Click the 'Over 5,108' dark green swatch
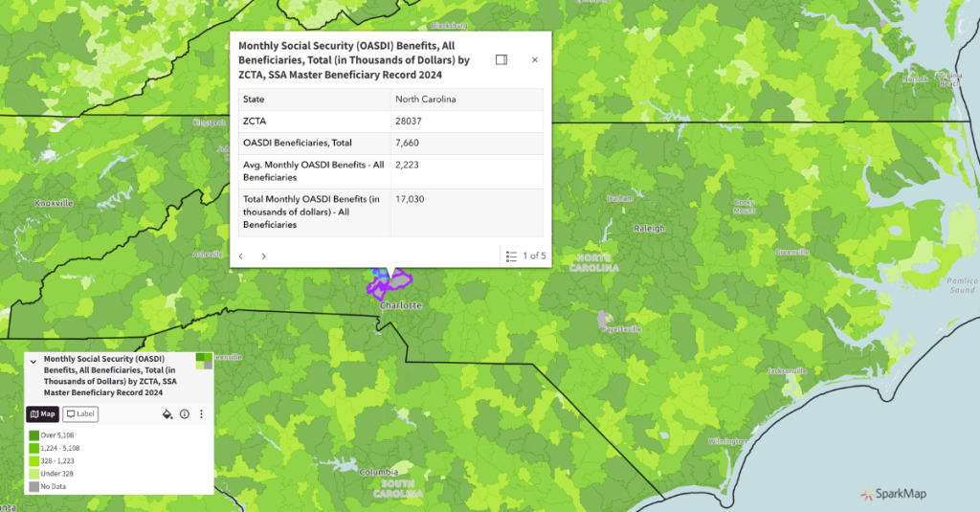This screenshot has height=512, width=980. [x=33, y=435]
